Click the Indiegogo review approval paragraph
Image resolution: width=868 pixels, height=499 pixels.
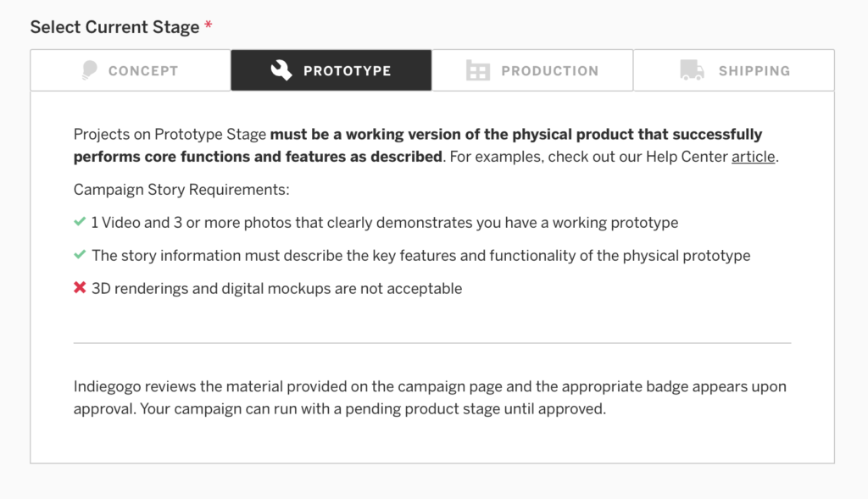tap(430, 397)
